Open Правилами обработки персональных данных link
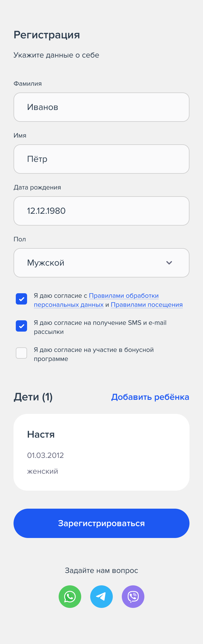203x644 pixels. click(96, 300)
